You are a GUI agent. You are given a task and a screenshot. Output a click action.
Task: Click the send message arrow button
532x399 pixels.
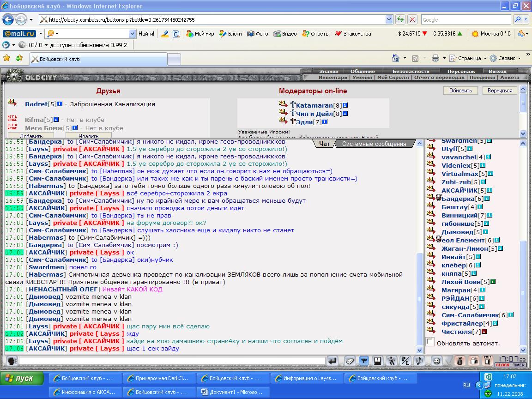332,361
